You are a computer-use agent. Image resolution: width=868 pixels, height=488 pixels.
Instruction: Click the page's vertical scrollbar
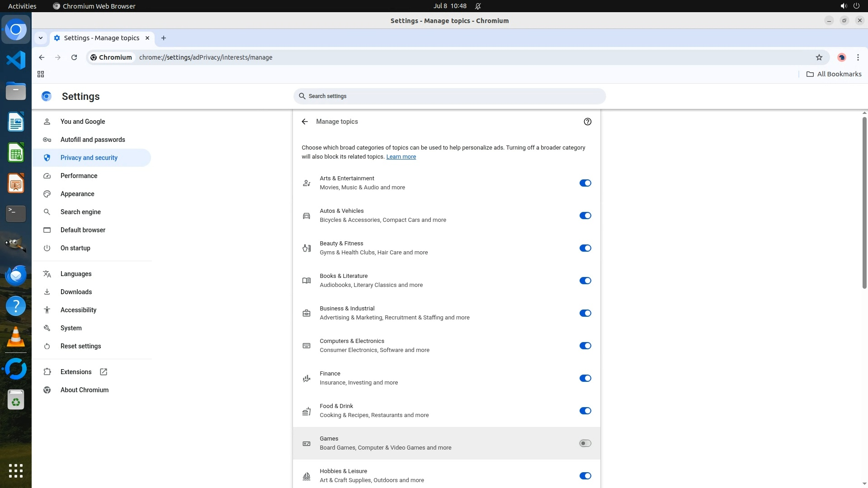[x=864, y=203]
